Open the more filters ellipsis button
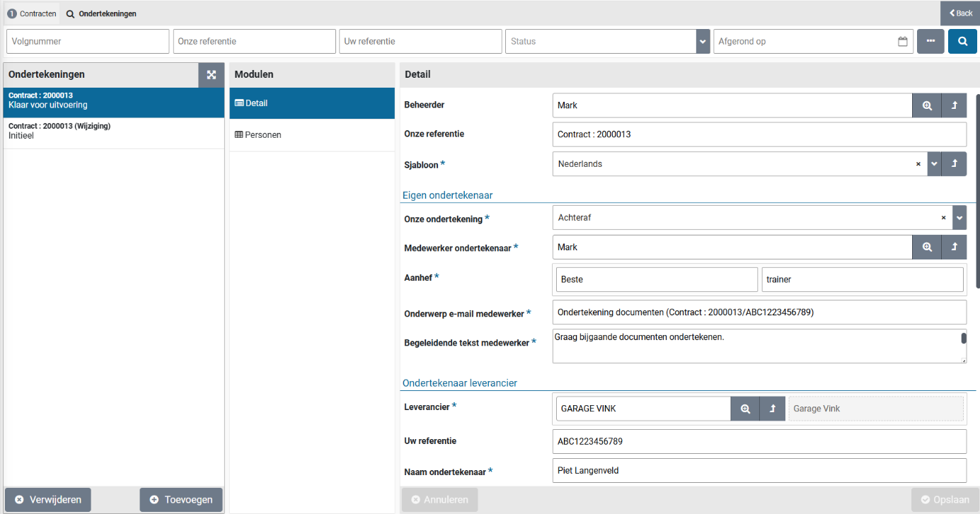The width and height of the screenshot is (980, 514). coord(930,42)
